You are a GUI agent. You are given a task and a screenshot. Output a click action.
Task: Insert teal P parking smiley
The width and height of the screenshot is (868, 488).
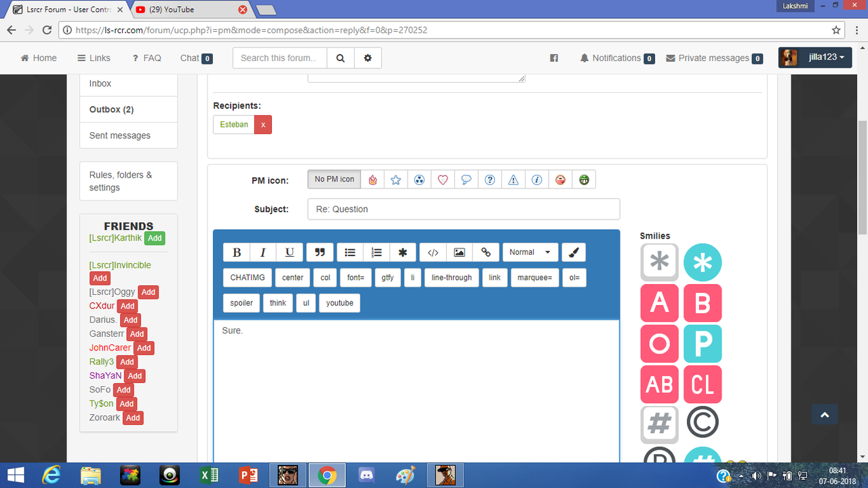point(703,344)
